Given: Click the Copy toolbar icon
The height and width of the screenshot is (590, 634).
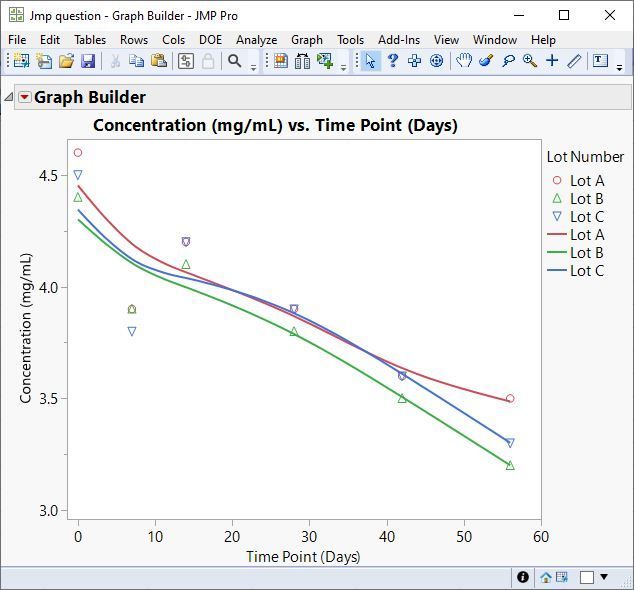Looking at the screenshot, I should pos(137,61).
